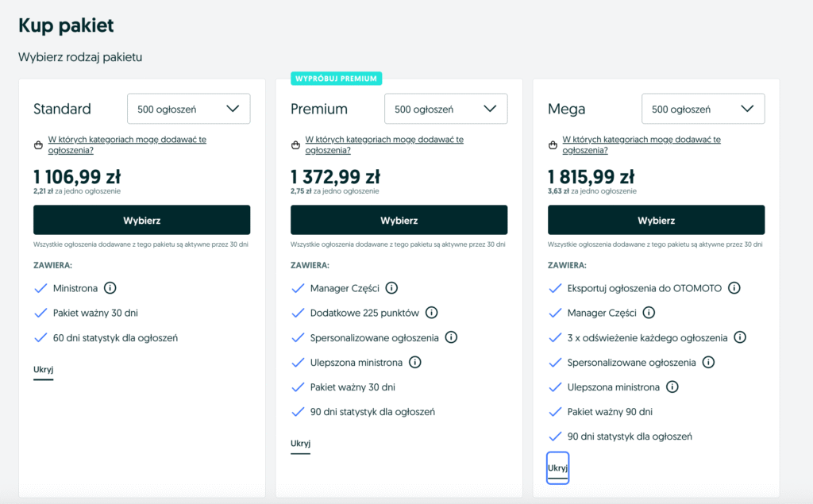The width and height of the screenshot is (813, 504).
Task: Open Standard categories question link
Action: (127, 144)
